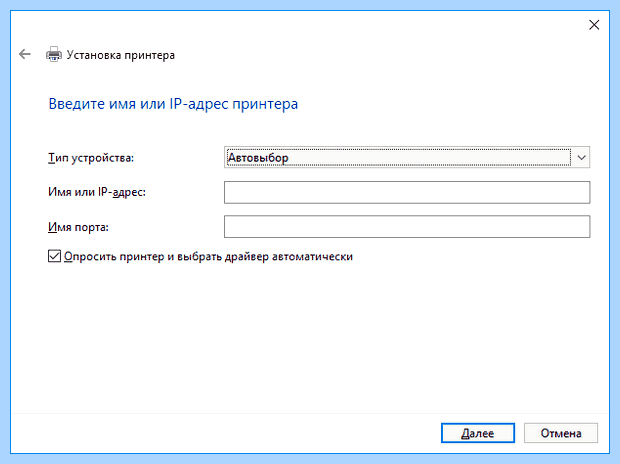
Task: Select the Автовыбор combo box field
Action: pyautogui.click(x=407, y=157)
